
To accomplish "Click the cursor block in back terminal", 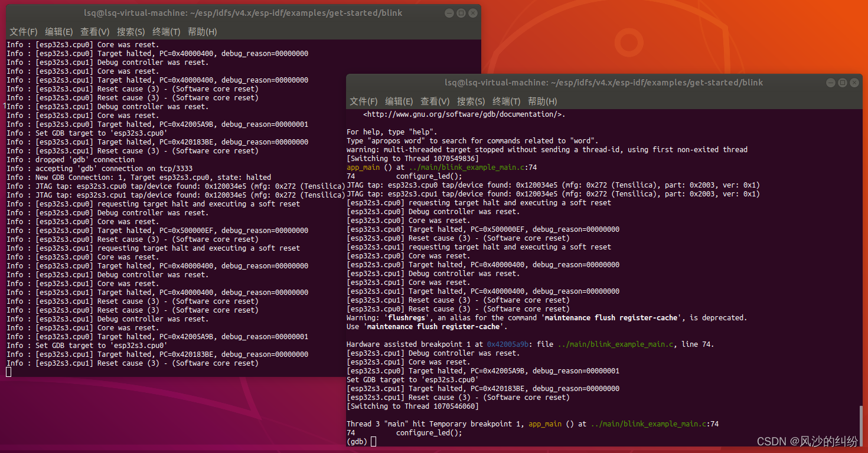I will click(x=8, y=372).
